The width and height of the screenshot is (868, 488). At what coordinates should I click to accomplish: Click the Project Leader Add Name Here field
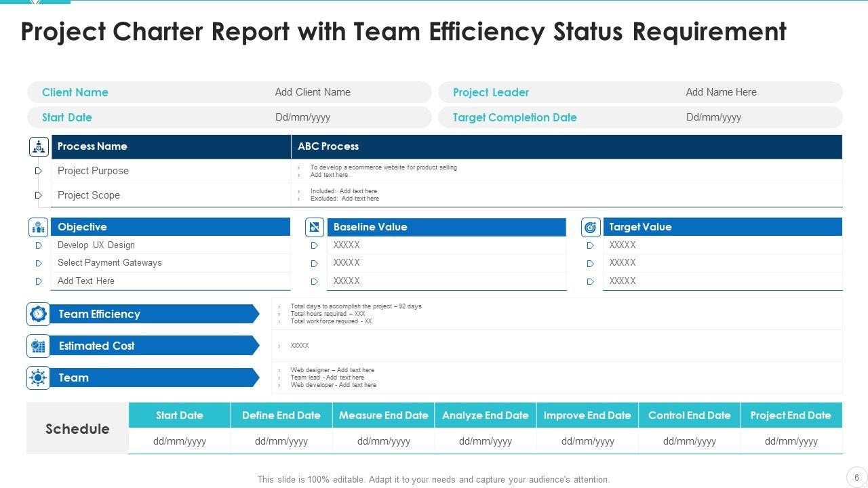click(721, 92)
